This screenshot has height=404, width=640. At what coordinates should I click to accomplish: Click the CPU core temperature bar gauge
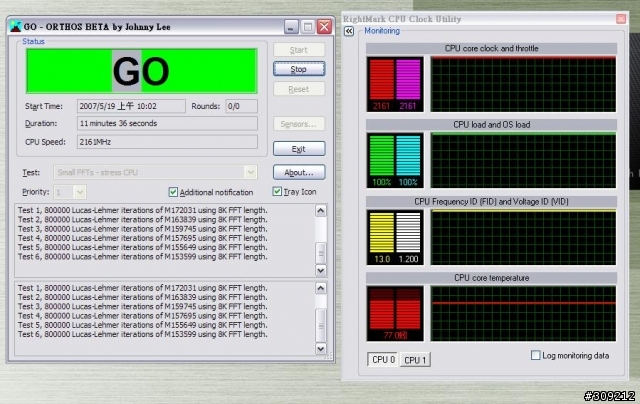coord(395,313)
